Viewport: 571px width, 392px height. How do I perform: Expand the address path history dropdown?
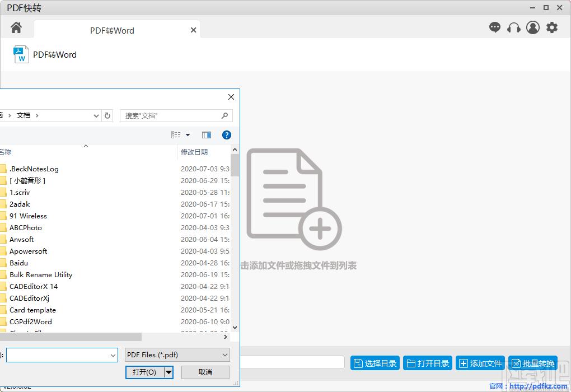coord(96,116)
